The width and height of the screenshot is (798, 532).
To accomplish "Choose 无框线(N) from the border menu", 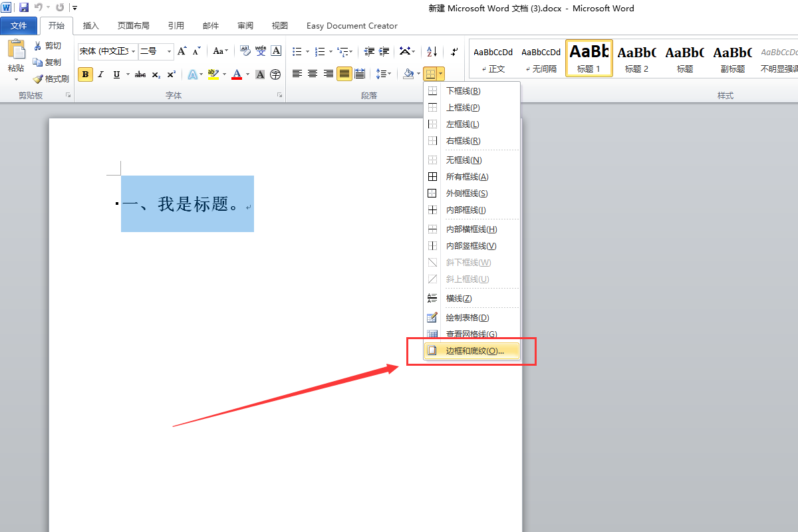I will click(472, 160).
